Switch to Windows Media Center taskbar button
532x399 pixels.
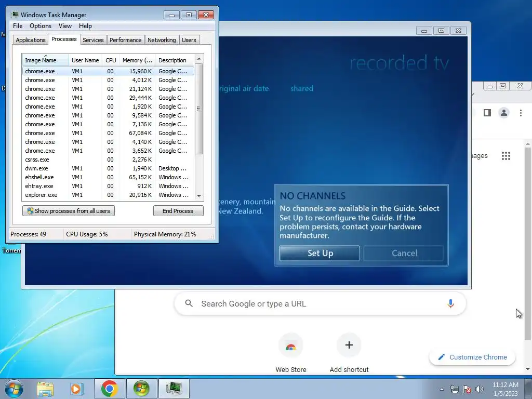click(141, 389)
